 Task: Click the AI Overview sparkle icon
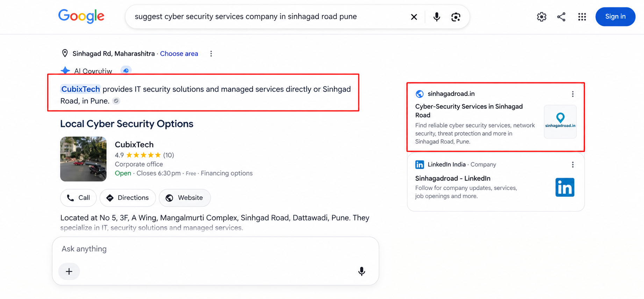[65, 70]
